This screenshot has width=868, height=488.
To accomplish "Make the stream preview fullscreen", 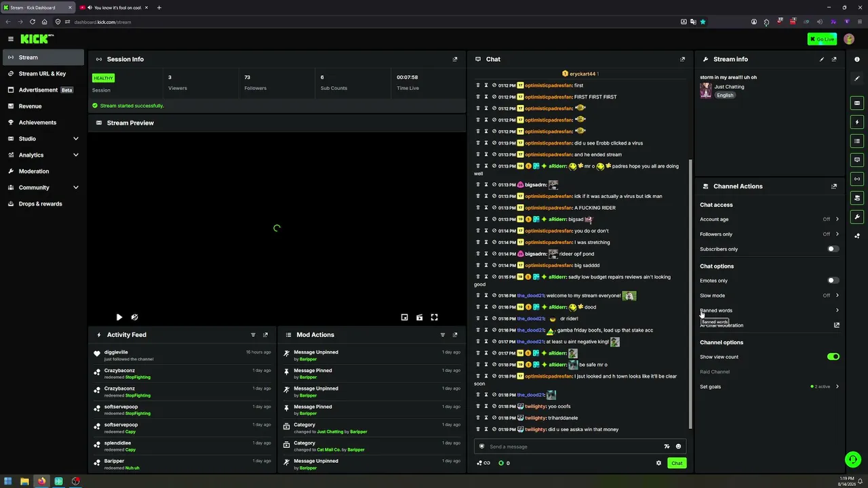I will [435, 317].
